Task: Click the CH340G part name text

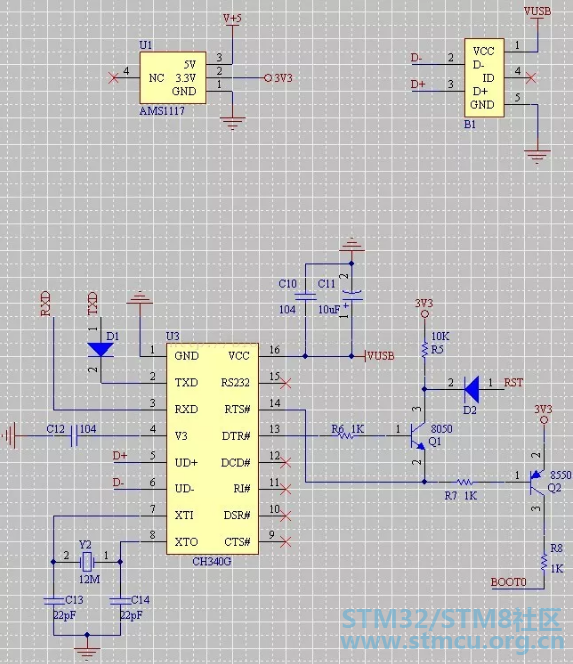Action: pyautogui.click(x=212, y=562)
